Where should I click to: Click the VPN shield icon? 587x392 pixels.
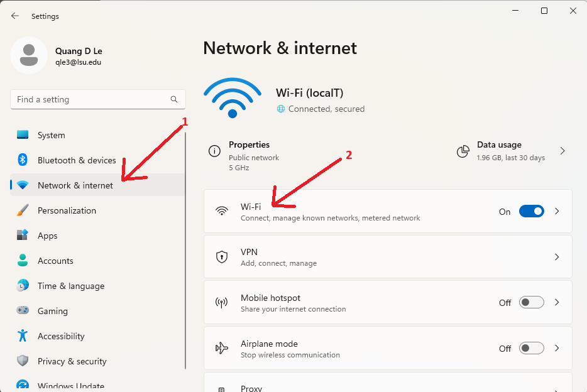(x=222, y=256)
